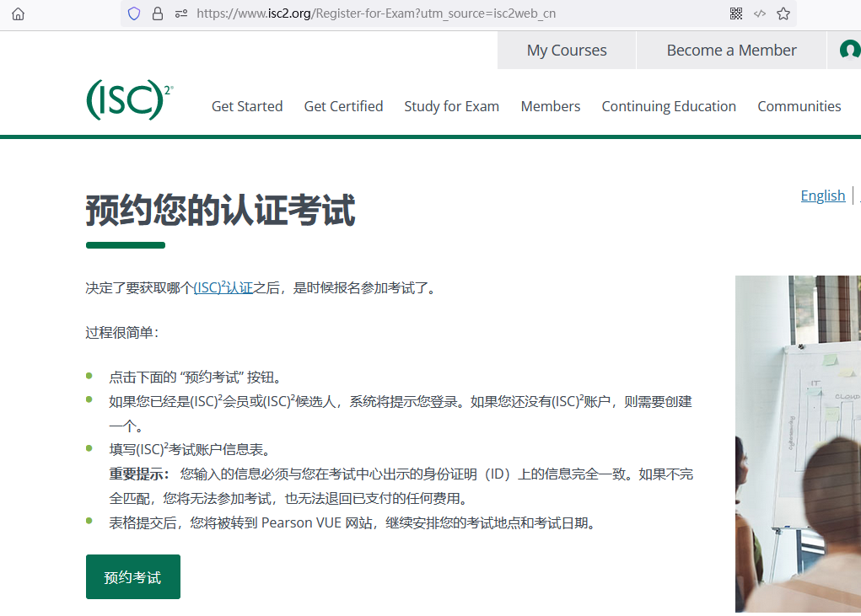The width and height of the screenshot is (861, 616).
Task: Open the site permissions icon in address bar
Action: [x=180, y=13]
